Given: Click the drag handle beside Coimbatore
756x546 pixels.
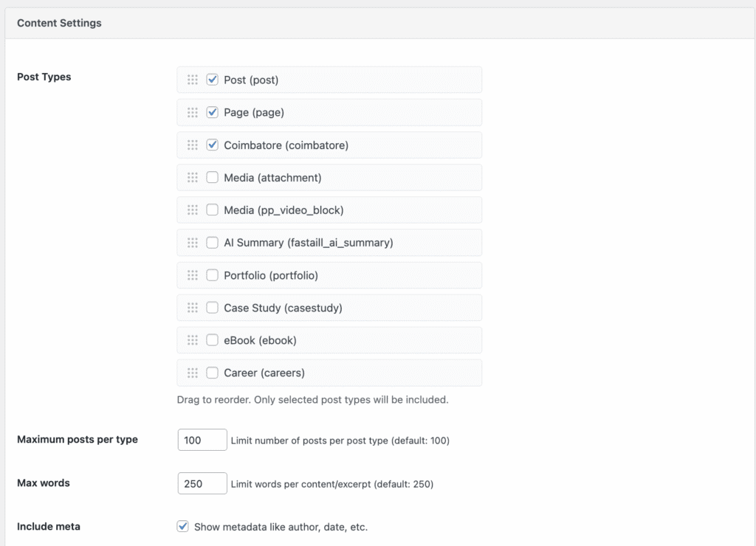Looking at the screenshot, I should click(193, 145).
